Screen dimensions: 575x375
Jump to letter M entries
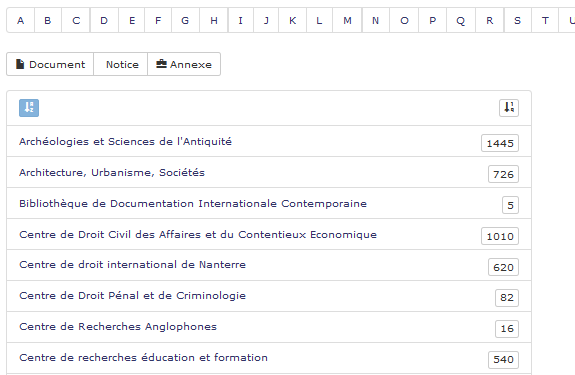coord(347,21)
